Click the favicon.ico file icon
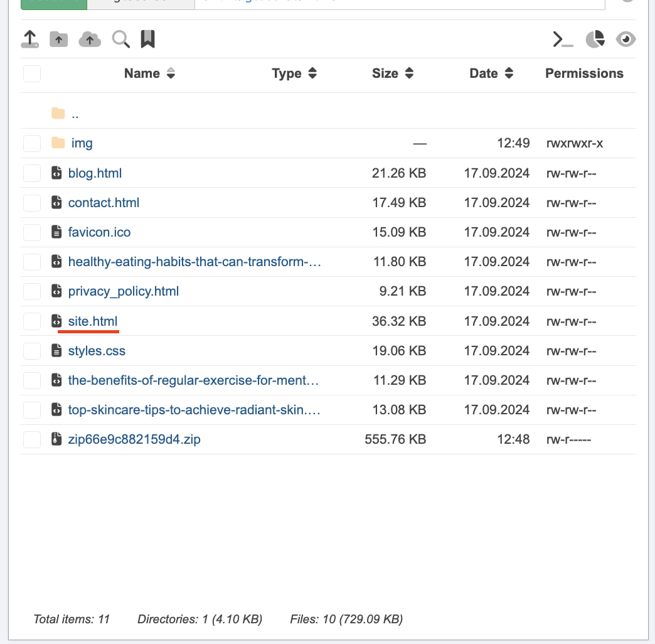The height and width of the screenshot is (644, 655). (56, 232)
